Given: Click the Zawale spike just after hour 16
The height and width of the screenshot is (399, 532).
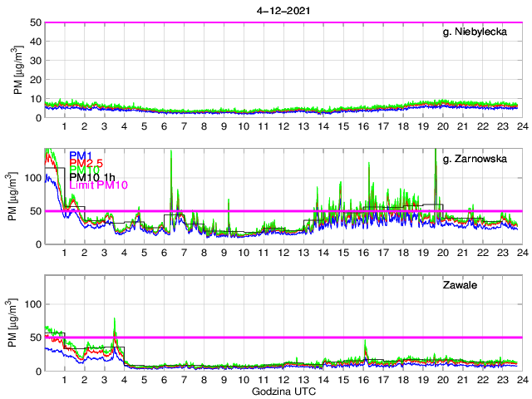Looking at the screenshot, I should pyautogui.click(x=366, y=345).
